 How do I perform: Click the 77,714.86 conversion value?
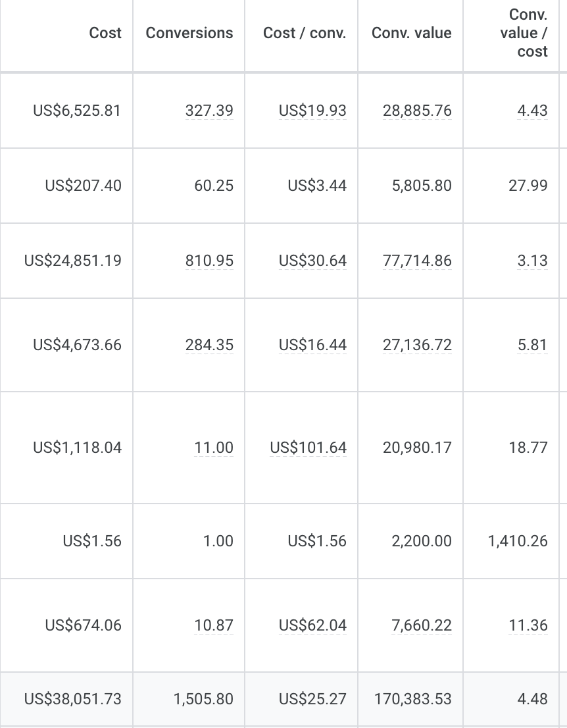(417, 261)
